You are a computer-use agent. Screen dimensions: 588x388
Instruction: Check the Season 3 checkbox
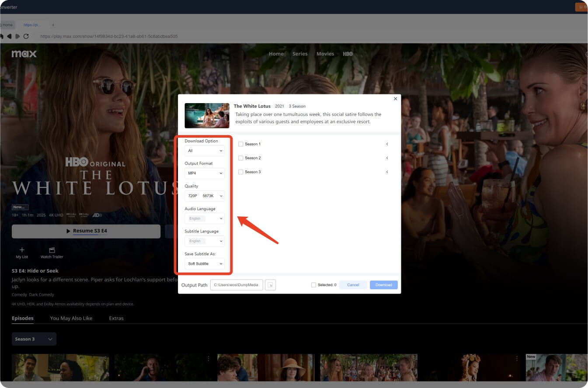240,172
